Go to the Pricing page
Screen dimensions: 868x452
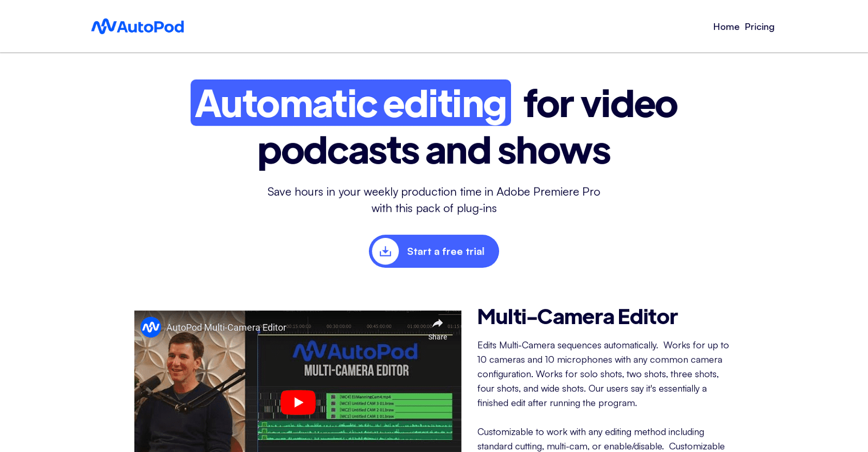759,27
